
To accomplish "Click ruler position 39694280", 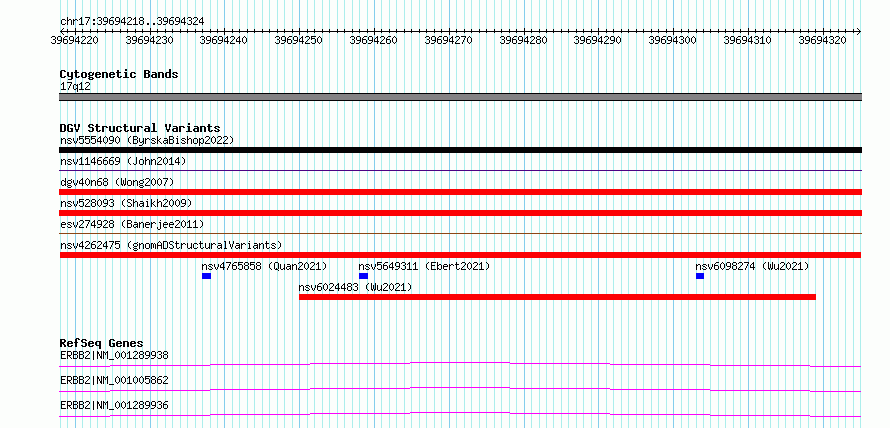I will pos(523,40).
